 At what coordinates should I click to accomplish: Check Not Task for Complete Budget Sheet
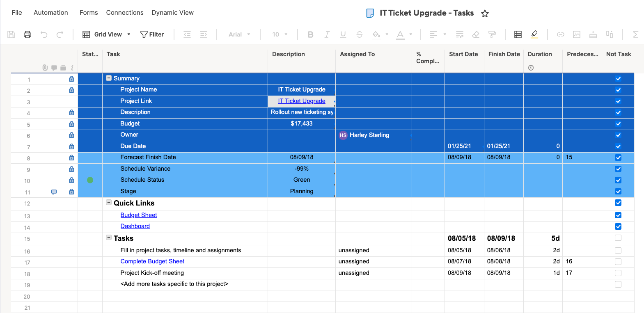click(618, 262)
